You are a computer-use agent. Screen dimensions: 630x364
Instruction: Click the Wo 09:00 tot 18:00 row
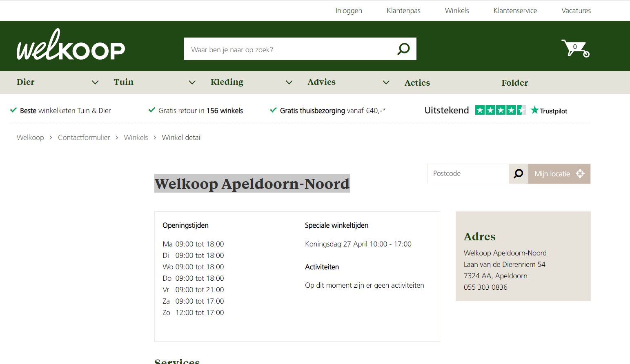pos(193,267)
